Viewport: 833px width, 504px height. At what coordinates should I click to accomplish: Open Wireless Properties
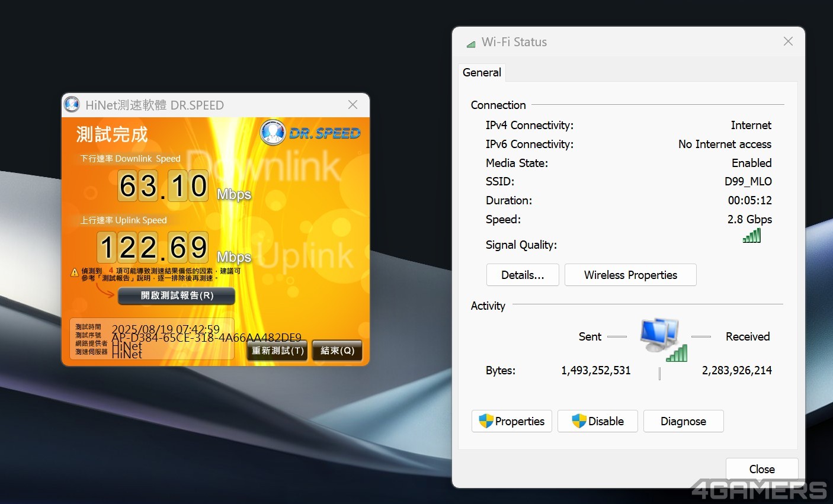[x=630, y=275]
